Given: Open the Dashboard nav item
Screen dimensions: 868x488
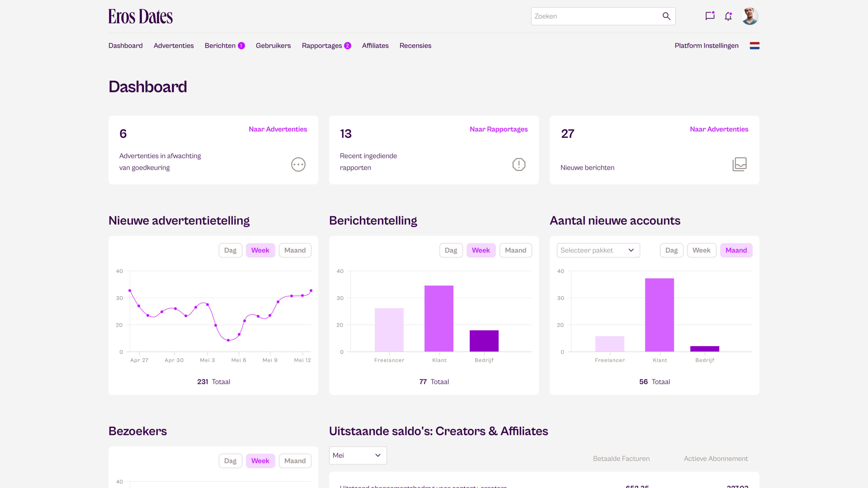Looking at the screenshot, I should (125, 46).
